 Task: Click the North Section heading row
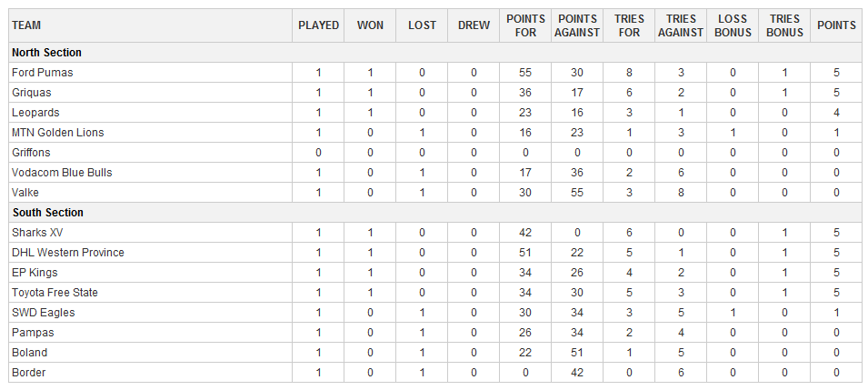tap(46, 53)
